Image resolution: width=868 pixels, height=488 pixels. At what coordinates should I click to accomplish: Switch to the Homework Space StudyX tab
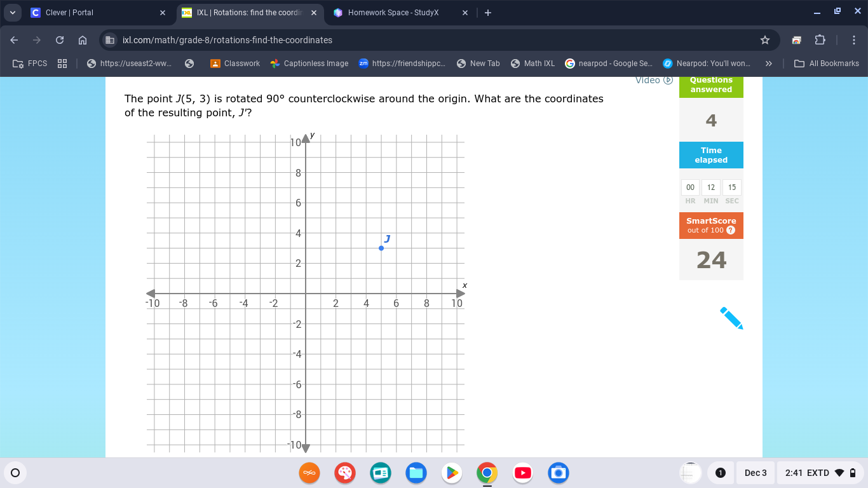[400, 13]
